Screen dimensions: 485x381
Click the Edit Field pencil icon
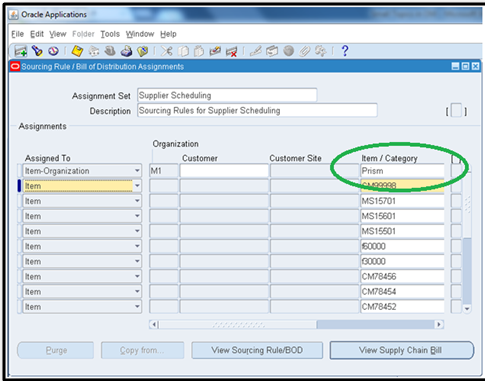tap(256, 51)
